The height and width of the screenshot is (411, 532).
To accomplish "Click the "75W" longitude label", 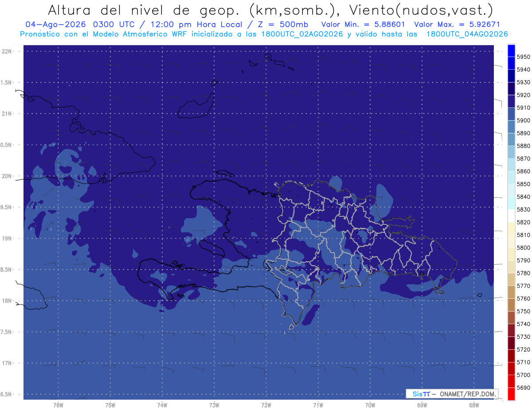I will tap(110, 405).
